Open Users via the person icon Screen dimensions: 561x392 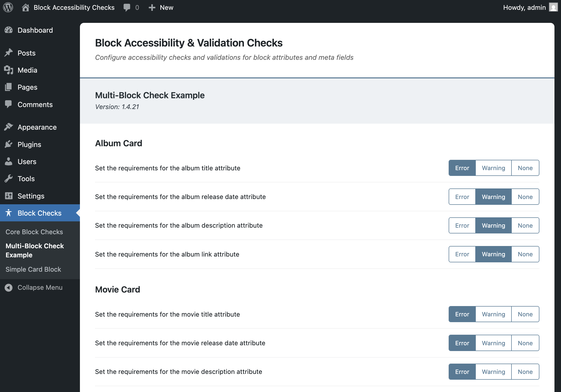tap(9, 161)
